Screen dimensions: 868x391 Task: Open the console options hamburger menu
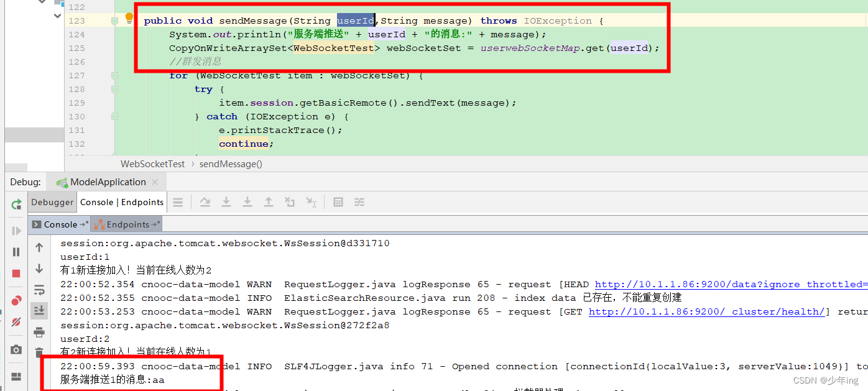coord(178,202)
